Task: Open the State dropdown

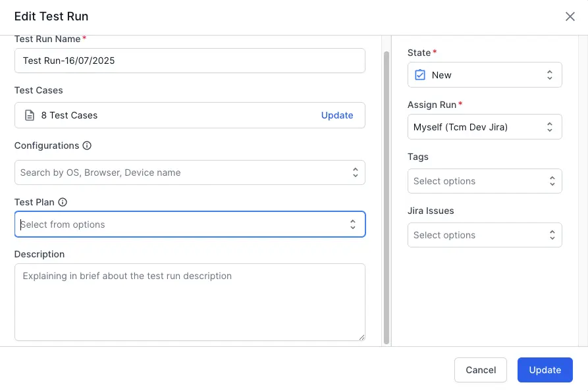Action: [485, 75]
